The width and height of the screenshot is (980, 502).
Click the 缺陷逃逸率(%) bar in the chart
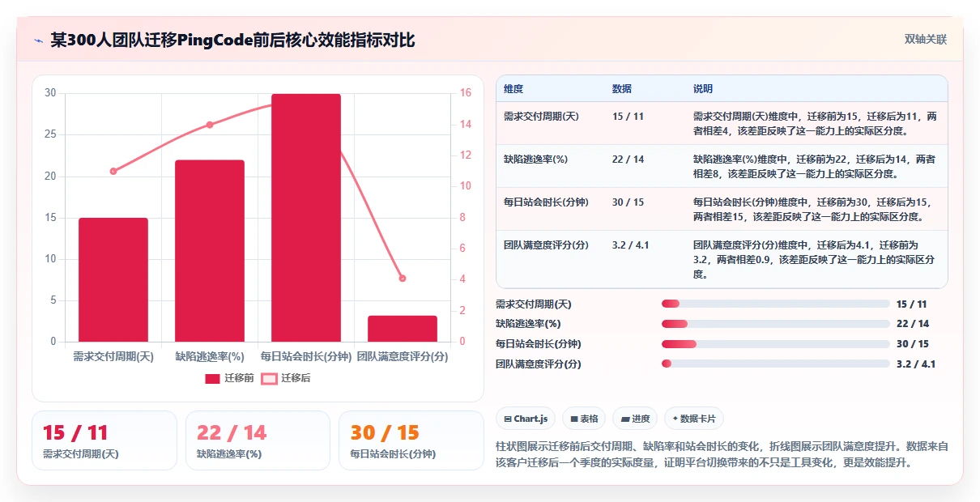pyautogui.click(x=210, y=251)
